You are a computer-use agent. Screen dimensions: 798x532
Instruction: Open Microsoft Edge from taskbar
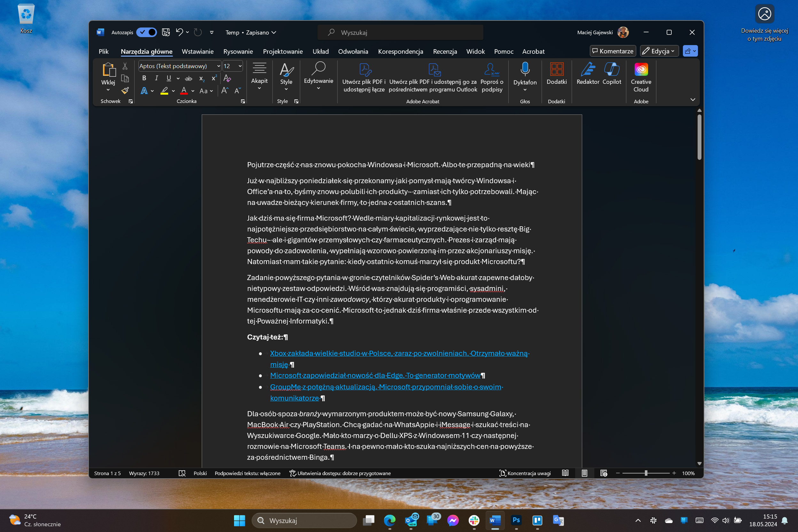pyautogui.click(x=389, y=520)
